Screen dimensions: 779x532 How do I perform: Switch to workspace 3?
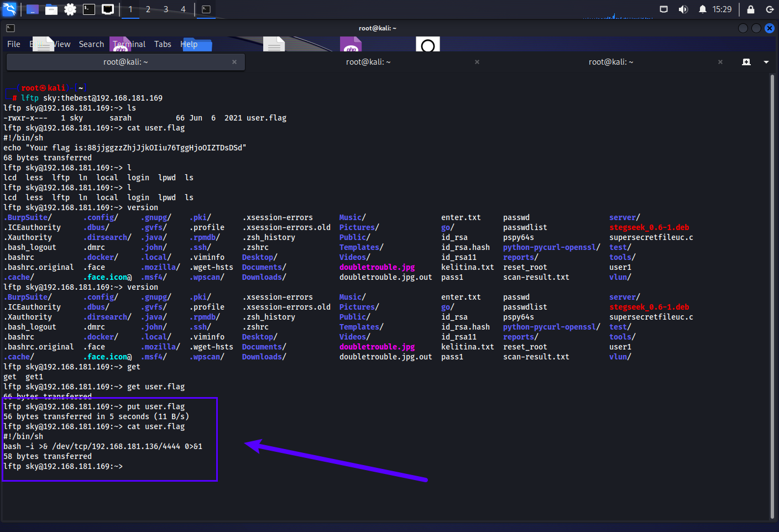point(166,9)
